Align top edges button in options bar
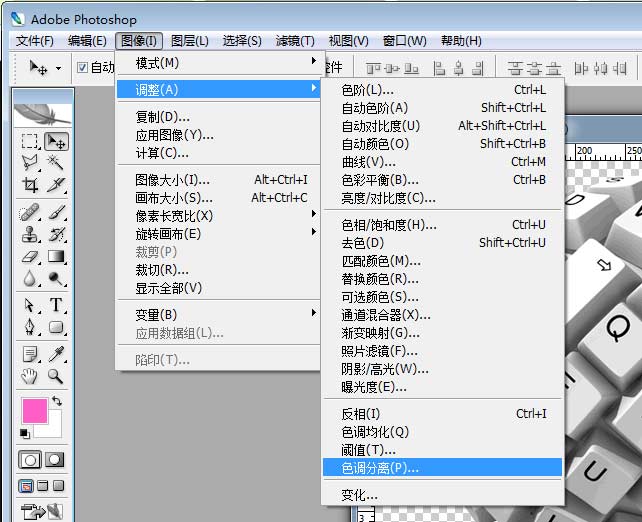This screenshot has height=522, width=642. (x=373, y=68)
